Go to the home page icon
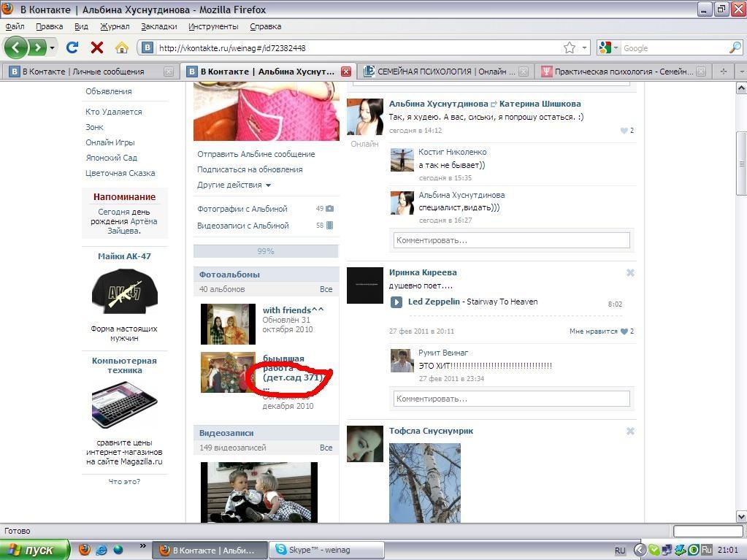 tap(121, 48)
